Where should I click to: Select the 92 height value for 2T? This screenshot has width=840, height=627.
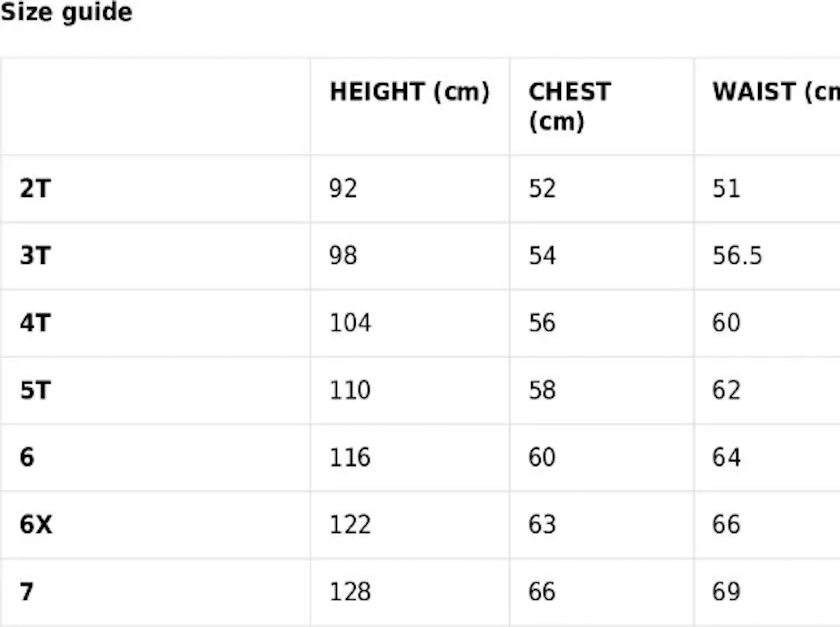coord(343,188)
